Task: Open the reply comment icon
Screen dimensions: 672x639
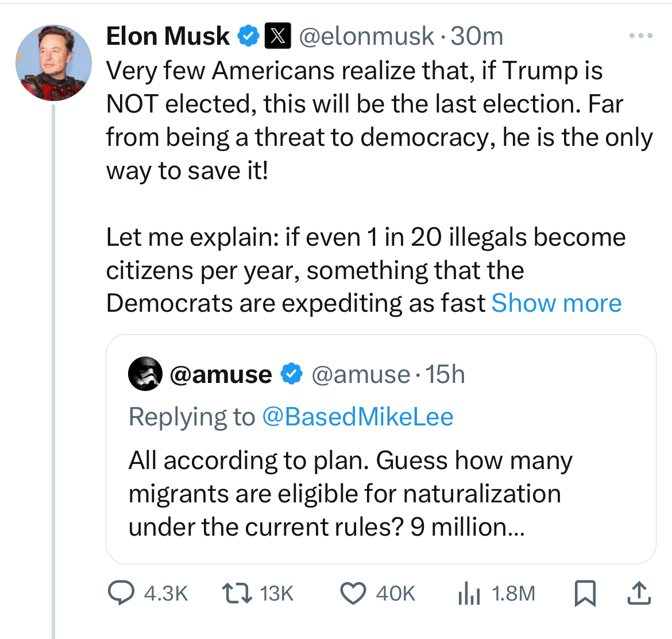Action: point(121,593)
